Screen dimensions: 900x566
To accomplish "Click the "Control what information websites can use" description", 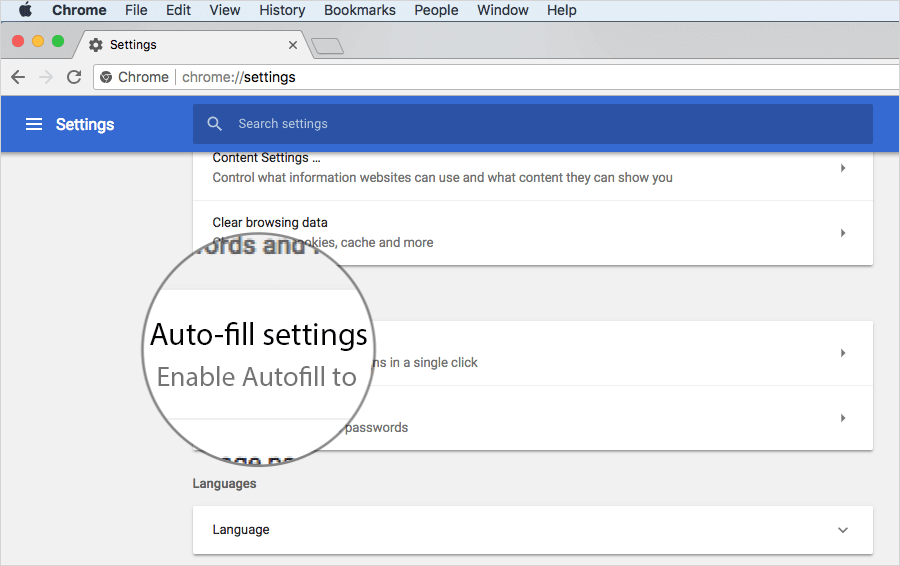I will [x=442, y=177].
